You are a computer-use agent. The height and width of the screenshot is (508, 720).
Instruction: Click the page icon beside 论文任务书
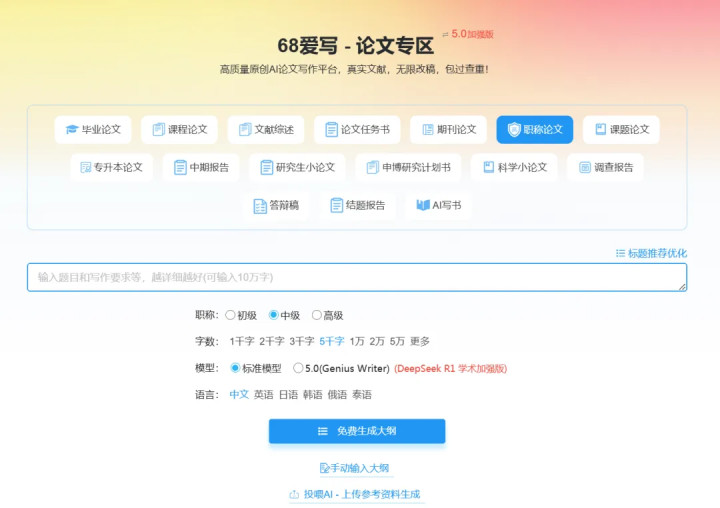(331, 130)
